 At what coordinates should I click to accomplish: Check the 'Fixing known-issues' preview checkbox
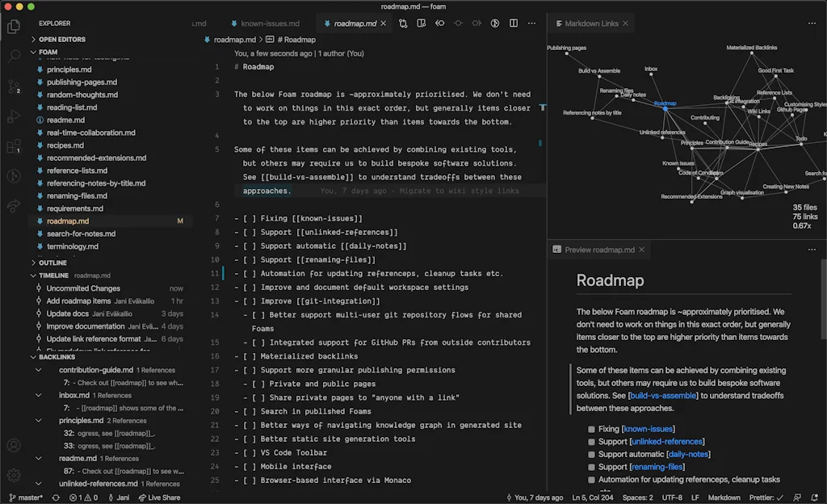[592, 429]
